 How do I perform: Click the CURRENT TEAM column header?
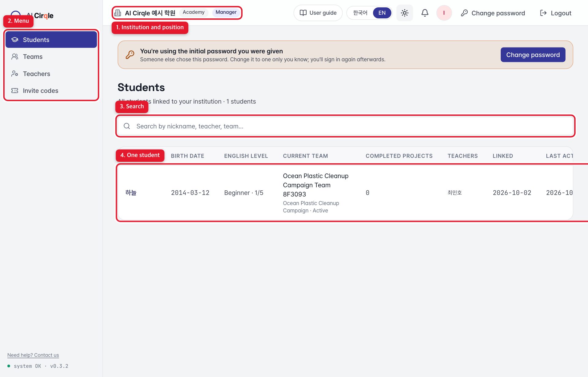305,156
